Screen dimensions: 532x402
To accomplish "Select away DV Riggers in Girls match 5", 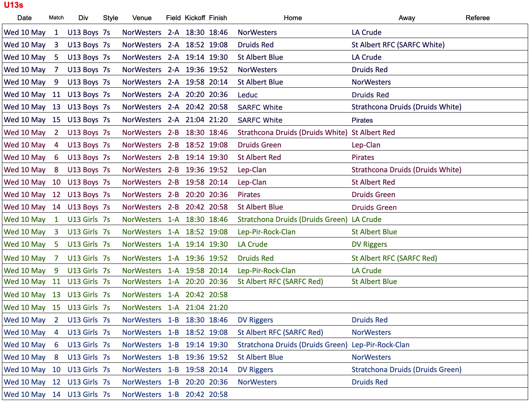I will 369,244.
